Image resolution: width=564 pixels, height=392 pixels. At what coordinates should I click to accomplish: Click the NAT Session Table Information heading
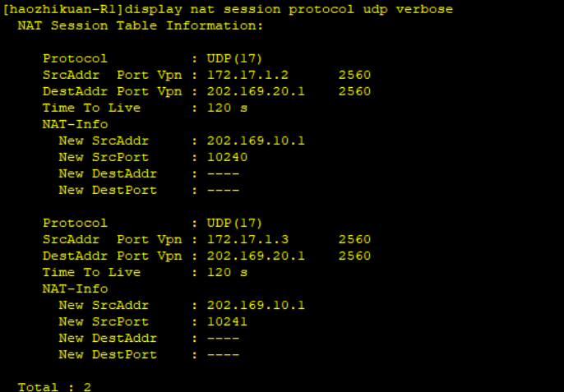tap(141, 25)
